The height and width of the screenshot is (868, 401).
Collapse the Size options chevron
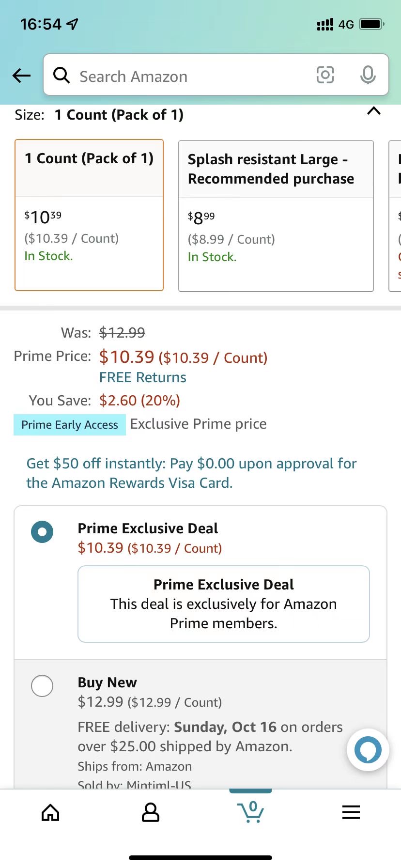tap(374, 111)
